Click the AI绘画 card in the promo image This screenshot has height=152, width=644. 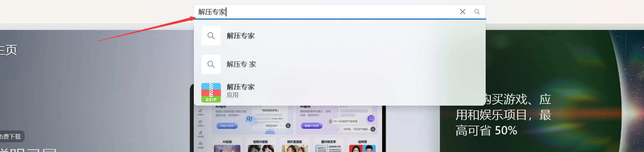click(227, 145)
